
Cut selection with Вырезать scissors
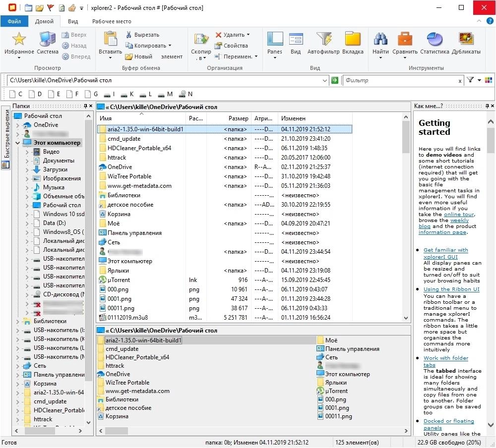coord(142,35)
